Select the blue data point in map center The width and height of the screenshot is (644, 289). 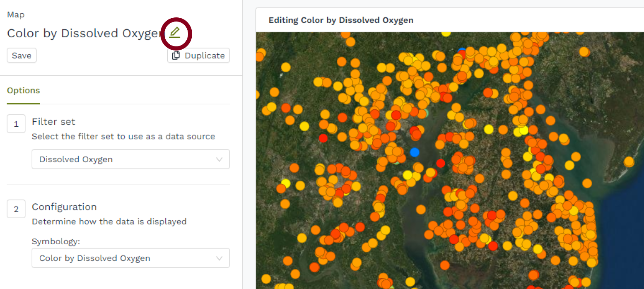click(x=415, y=152)
